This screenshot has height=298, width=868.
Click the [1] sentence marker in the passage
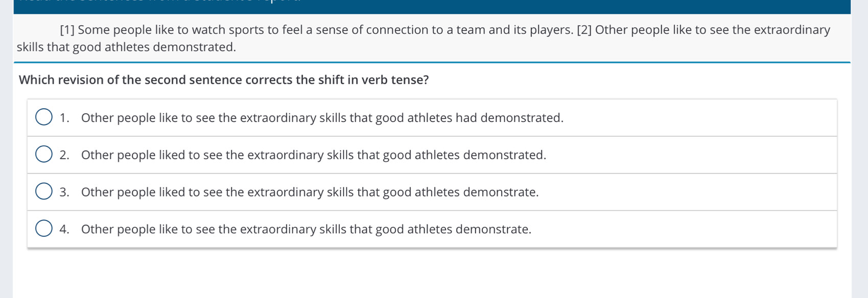(x=67, y=30)
